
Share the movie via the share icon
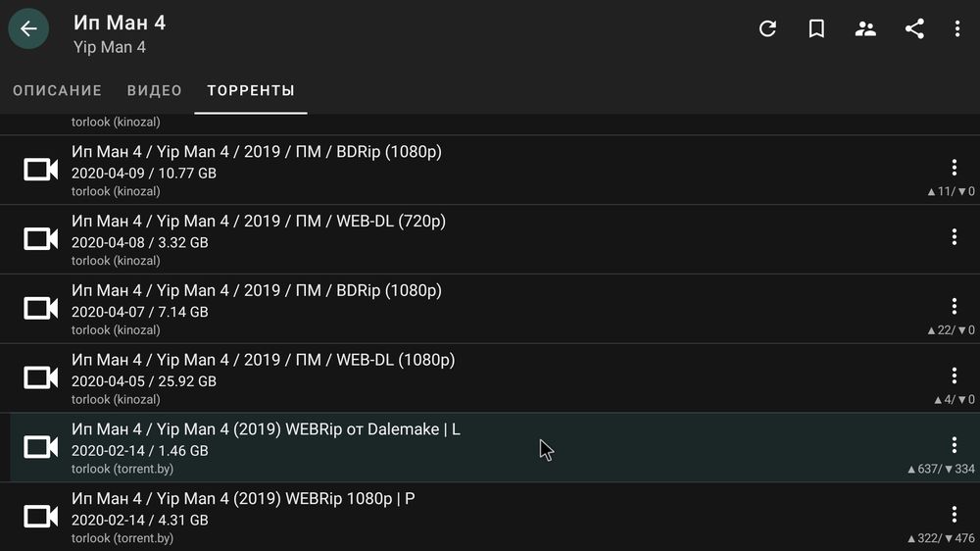coord(914,28)
